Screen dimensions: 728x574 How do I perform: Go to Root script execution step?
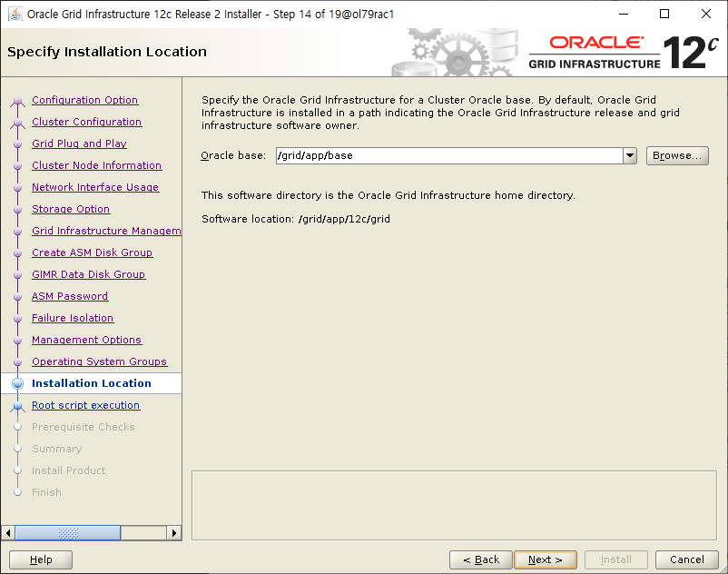point(85,405)
